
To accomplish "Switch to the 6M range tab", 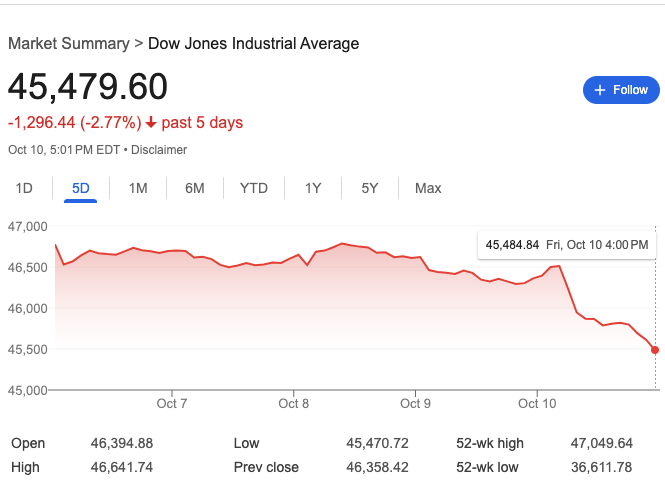I will pos(194,188).
